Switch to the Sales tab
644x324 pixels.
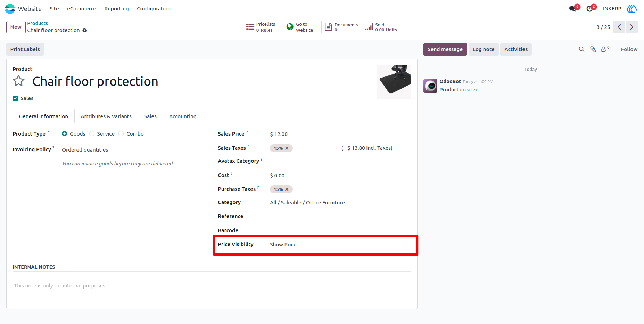[x=150, y=116]
